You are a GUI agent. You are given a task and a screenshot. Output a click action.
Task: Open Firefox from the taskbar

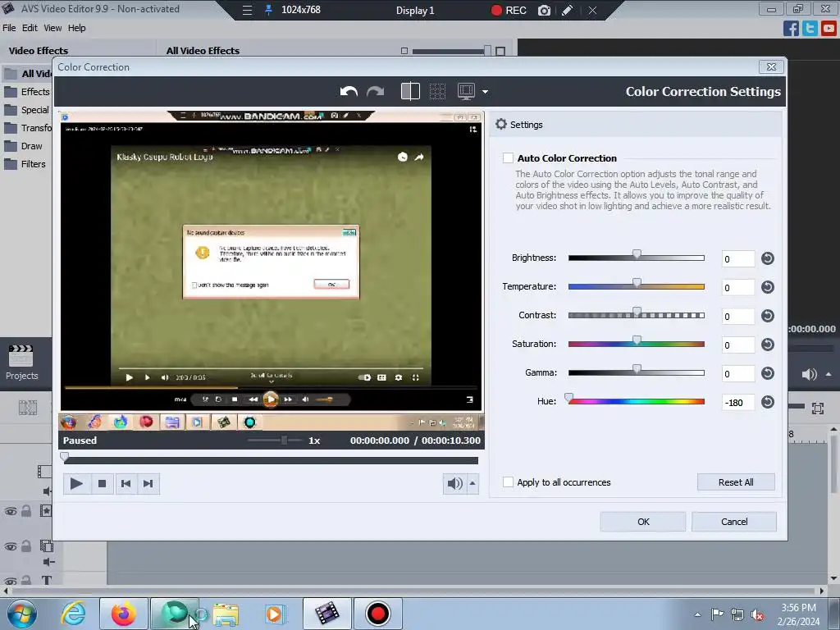click(124, 614)
